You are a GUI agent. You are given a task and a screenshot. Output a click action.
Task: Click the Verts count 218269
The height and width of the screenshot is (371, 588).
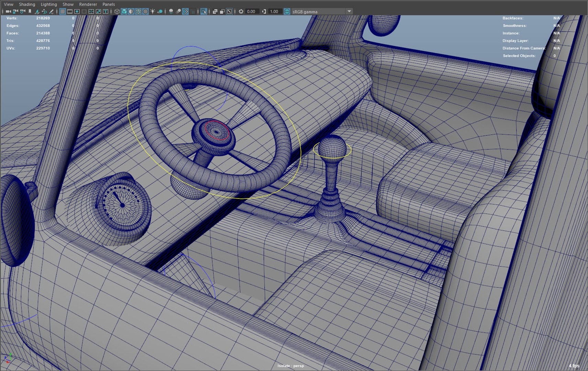pos(43,18)
